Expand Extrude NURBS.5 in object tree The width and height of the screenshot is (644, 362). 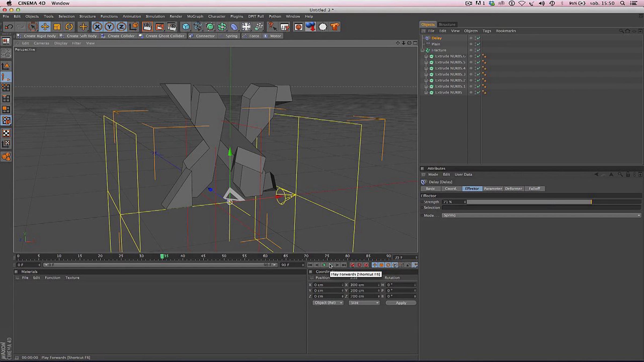(426, 62)
